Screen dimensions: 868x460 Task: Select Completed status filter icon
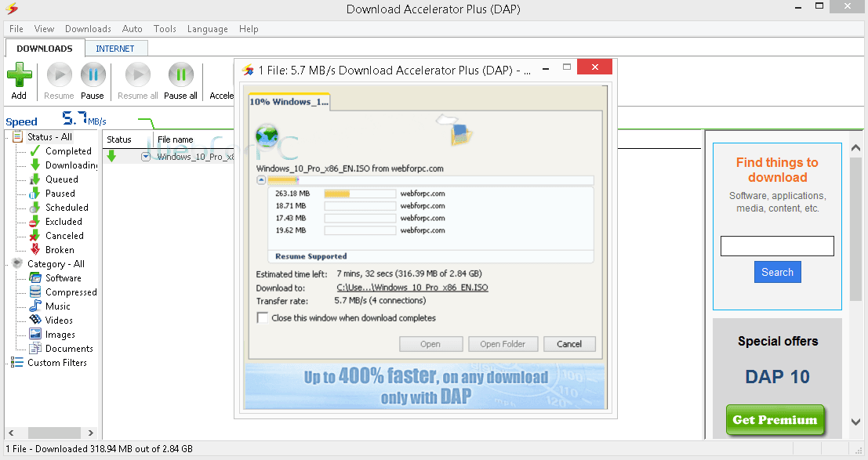pyautogui.click(x=35, y=151)
